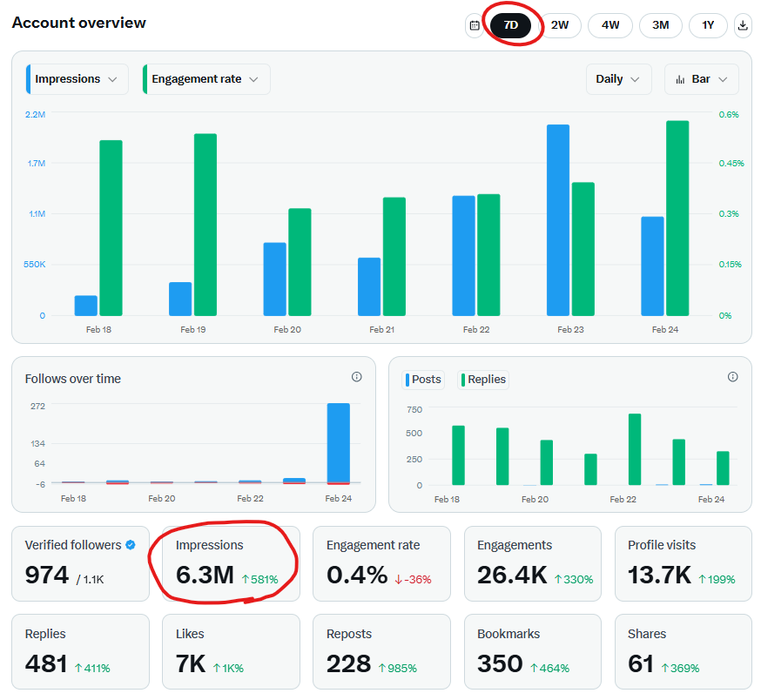Viewport: 761px width, 700px height.
Task: Click the download data icon
Action: pos(743,25)
